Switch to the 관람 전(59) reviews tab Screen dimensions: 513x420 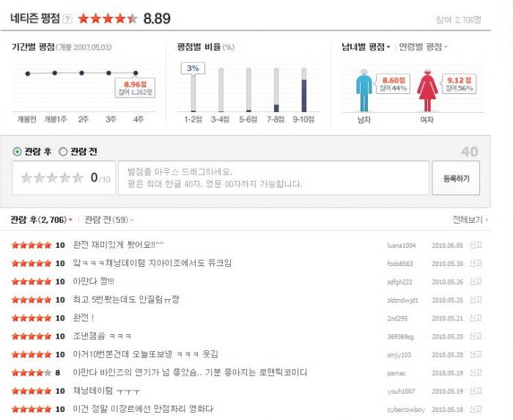(x=108, y=219)
